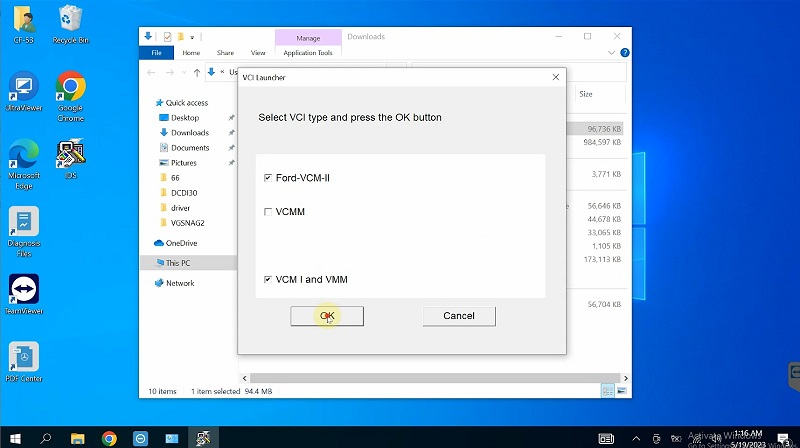Open the File menu tab

[155, 53]
